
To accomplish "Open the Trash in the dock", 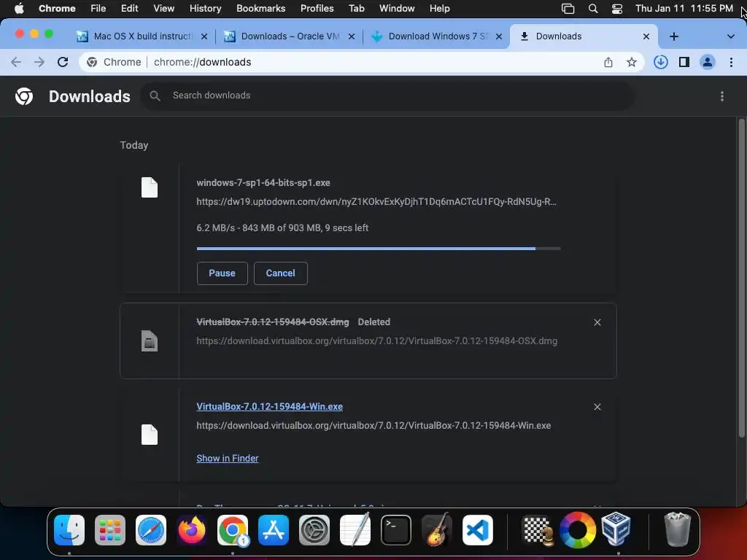I will point(678,529).
